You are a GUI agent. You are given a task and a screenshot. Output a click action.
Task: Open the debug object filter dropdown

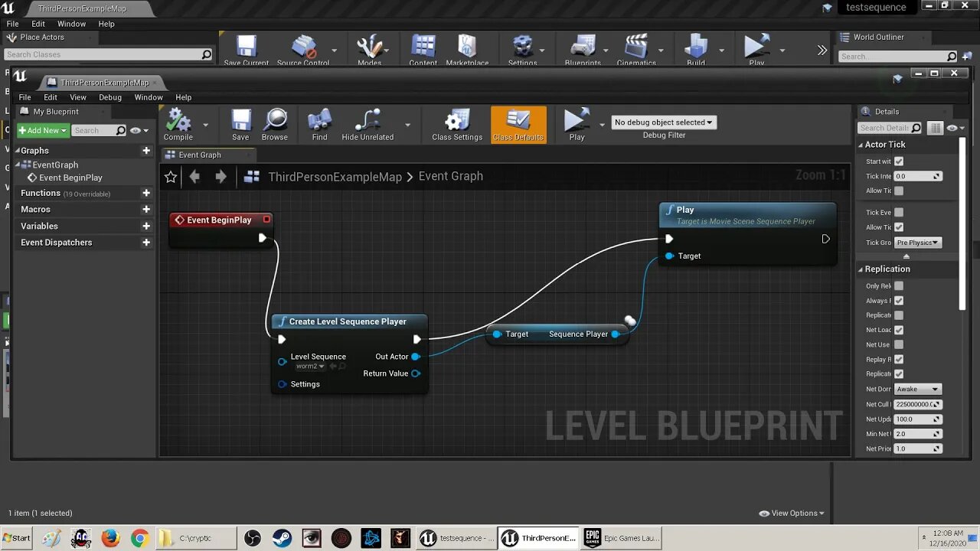pos(664,122)
